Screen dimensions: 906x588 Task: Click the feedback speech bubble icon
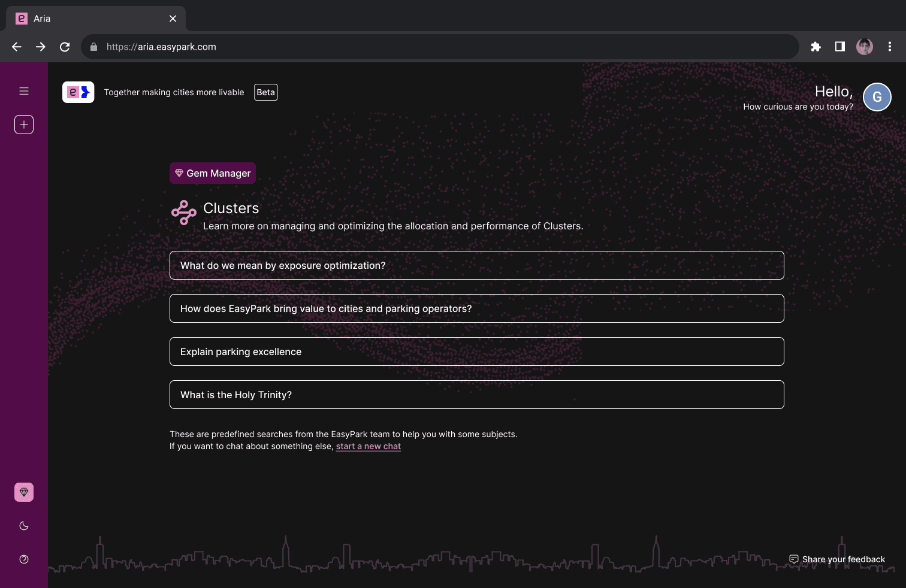point(794,559)
